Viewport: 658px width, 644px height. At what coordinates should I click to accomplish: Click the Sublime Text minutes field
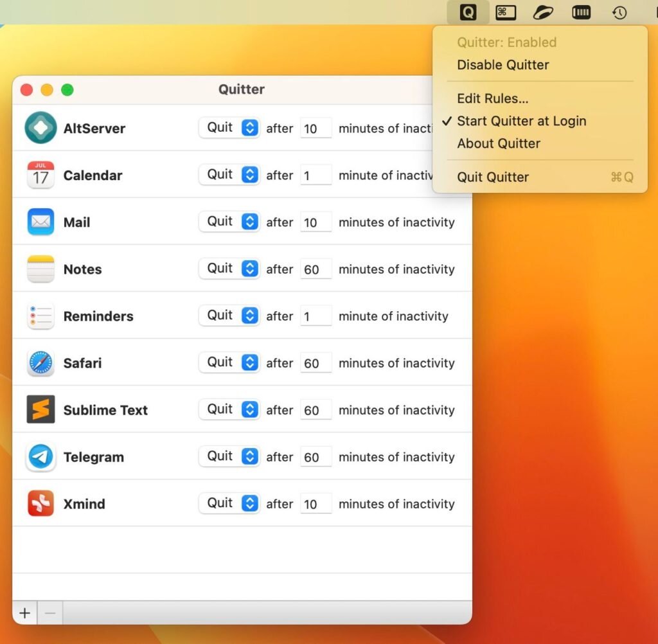click(x=316, y=410)
